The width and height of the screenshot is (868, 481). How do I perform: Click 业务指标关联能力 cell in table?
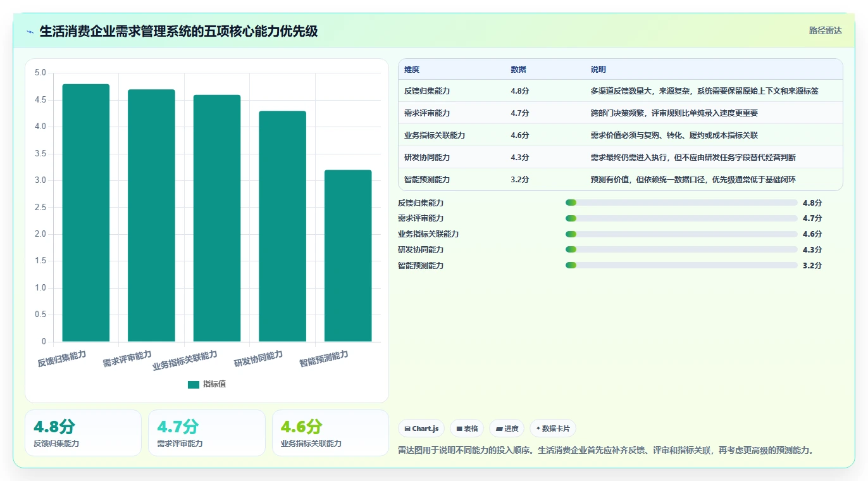pos(435,135)
